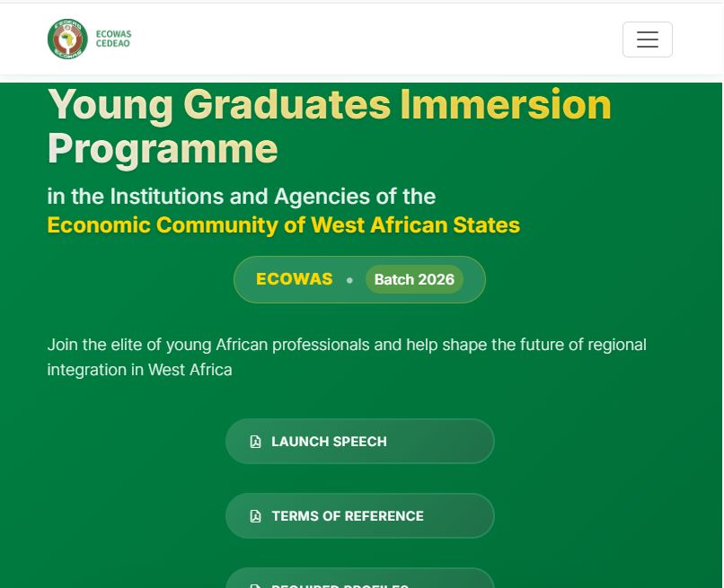This screenshot has height=588, width=724.
Task: Click the ECOWAS CEDEAO wordmark beside the logo
Action: coord(112,39)
